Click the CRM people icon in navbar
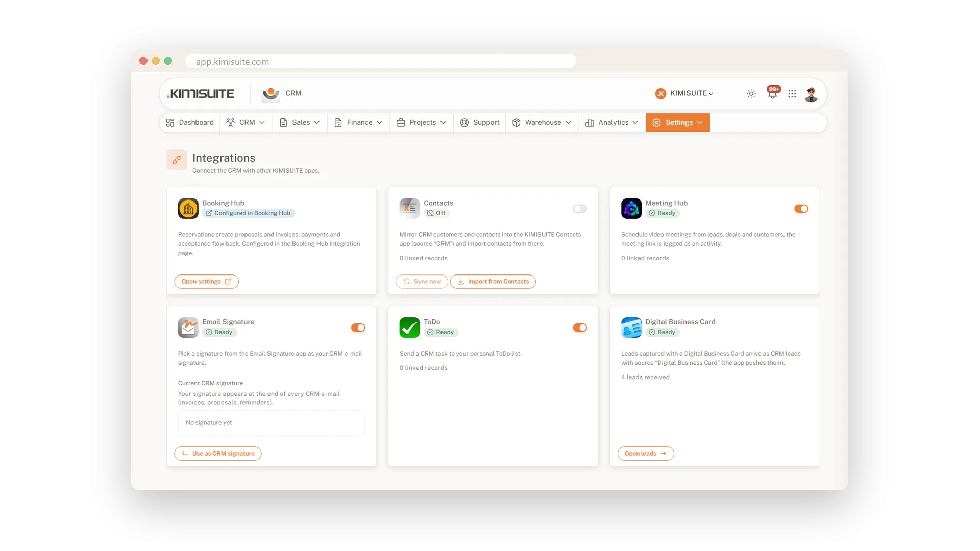The width and height of the screenshot is (980, 551). coord(231,122)
